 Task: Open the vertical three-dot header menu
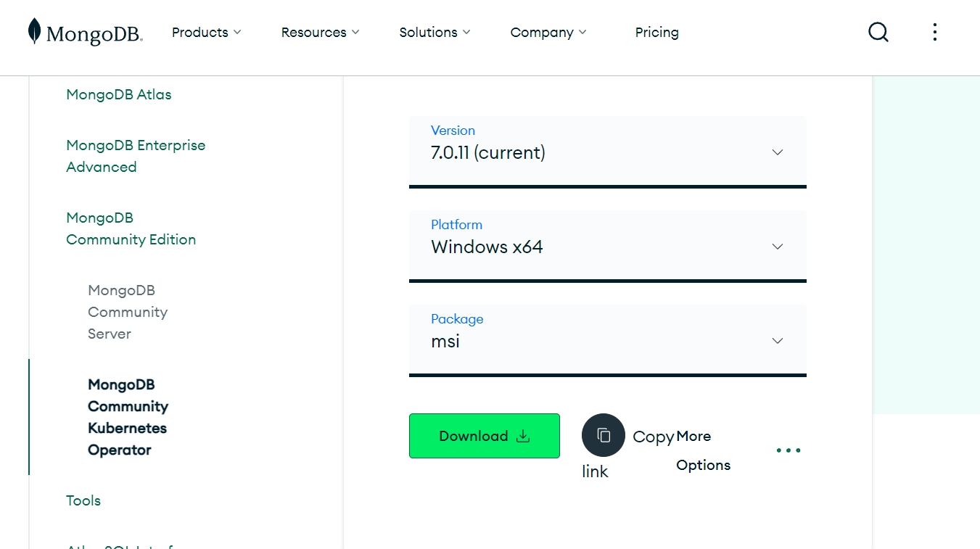[x=935, y=32]
